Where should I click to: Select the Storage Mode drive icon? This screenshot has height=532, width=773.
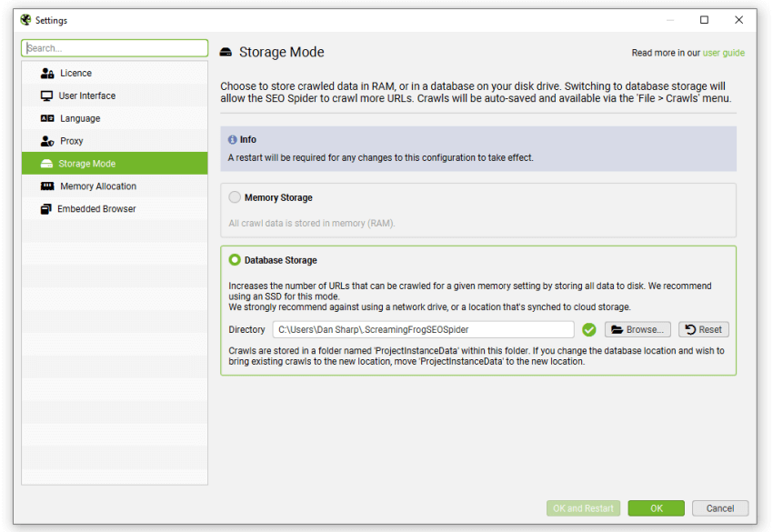coord(46,164)
